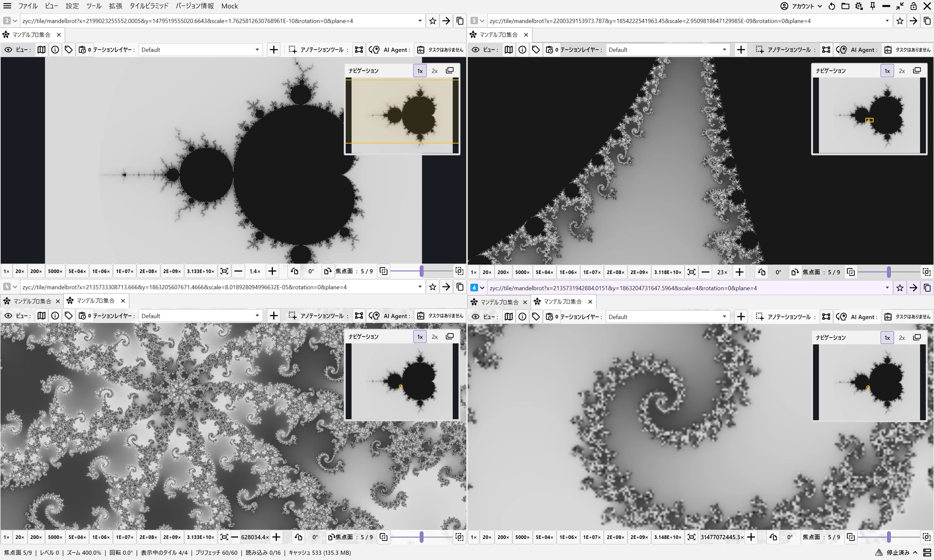This screenshot has width=934, height=560.
Task: Copy the pane 4 URL with the copy icon
Action: click(460, 287)
